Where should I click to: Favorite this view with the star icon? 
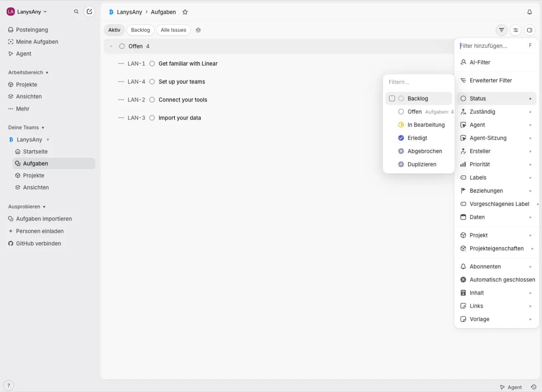point(185,12)
